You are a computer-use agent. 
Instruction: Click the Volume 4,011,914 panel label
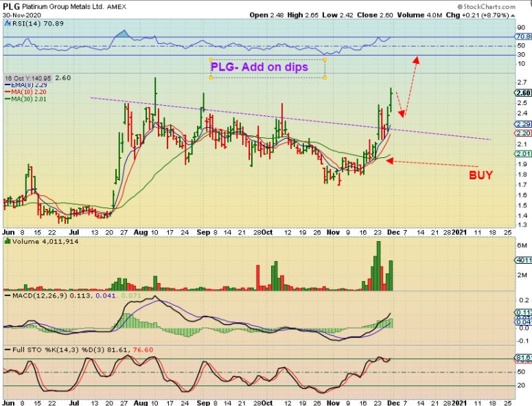click(x=45, y=242)
